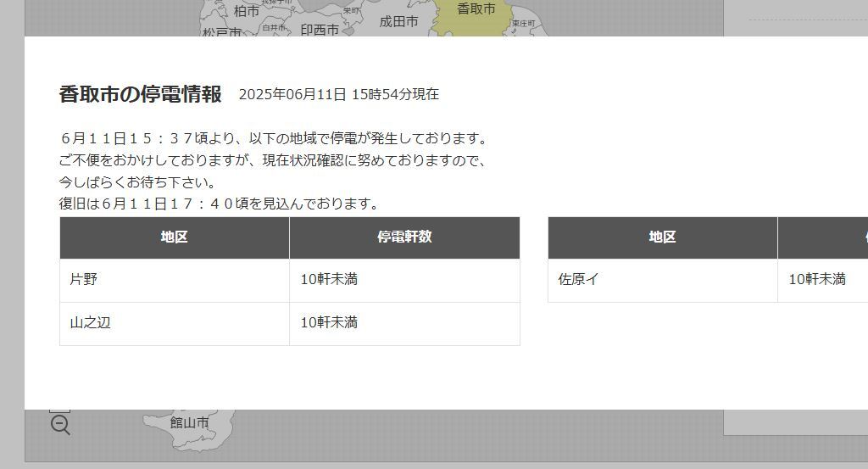Click the 山之辺 district cell
This screenshot has height=469, width=868.
point(175,324)
